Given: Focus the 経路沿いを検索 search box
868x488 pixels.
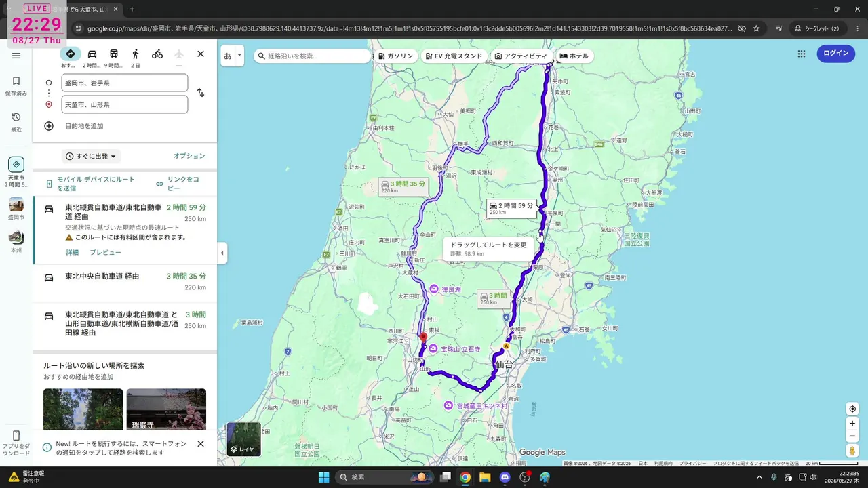Looking at the screenshot, I should (313, 56).
